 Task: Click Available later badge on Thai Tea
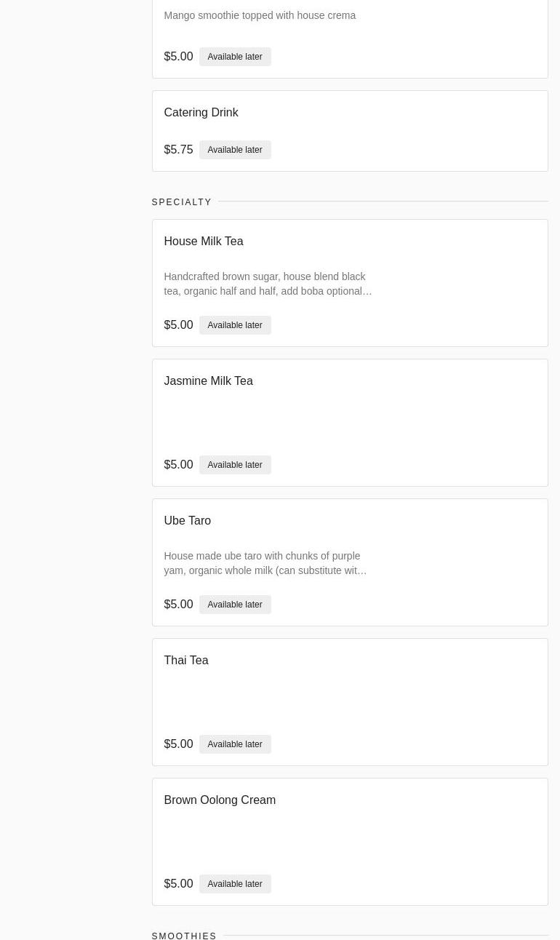pos(235,744)
